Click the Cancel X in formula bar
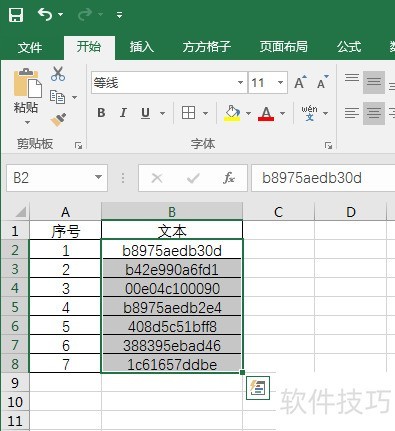Viewport: 395px width, 431px height. [x=157, y=178]
